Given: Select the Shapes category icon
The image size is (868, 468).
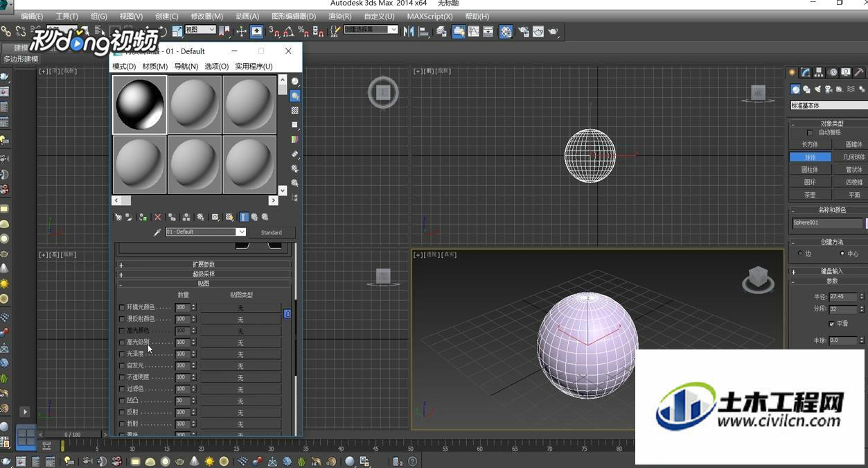Looking at the screenshot, I should (807, 89).
